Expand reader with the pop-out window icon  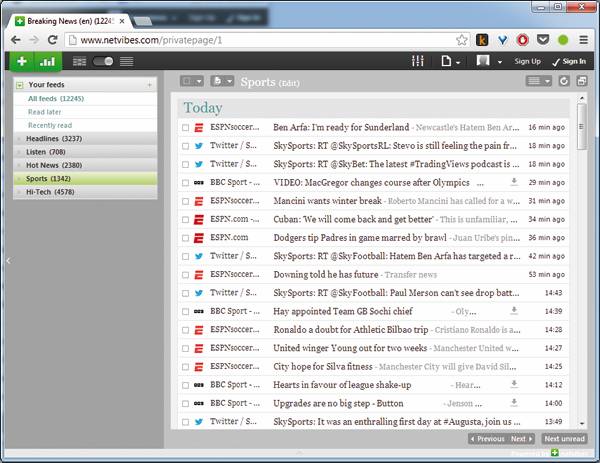582,81
